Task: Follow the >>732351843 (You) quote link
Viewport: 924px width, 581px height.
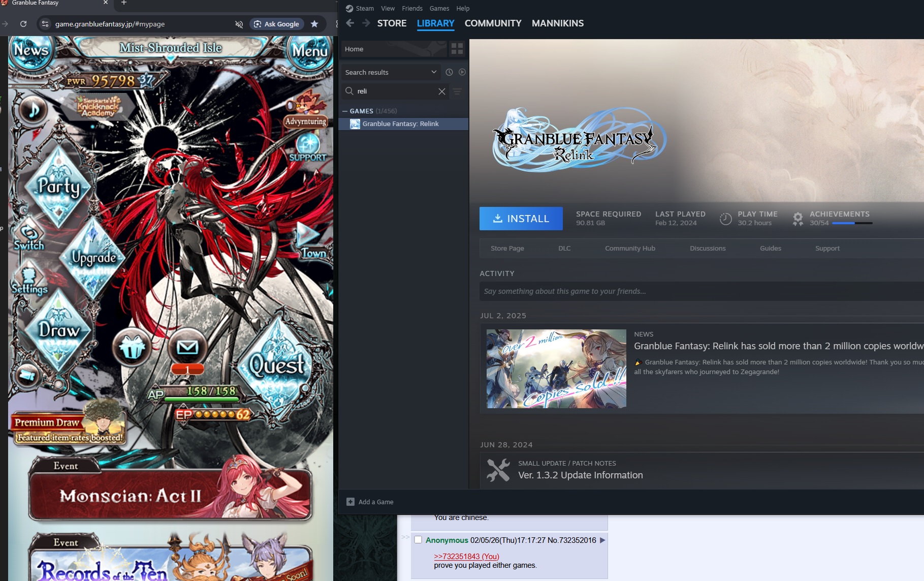Action: (x=466, y=557)
